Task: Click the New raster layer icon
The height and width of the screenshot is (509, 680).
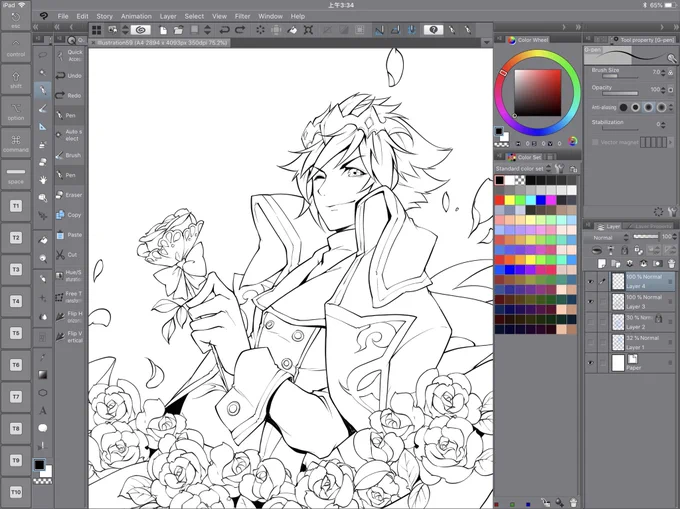Action: (x=602, y=263)
